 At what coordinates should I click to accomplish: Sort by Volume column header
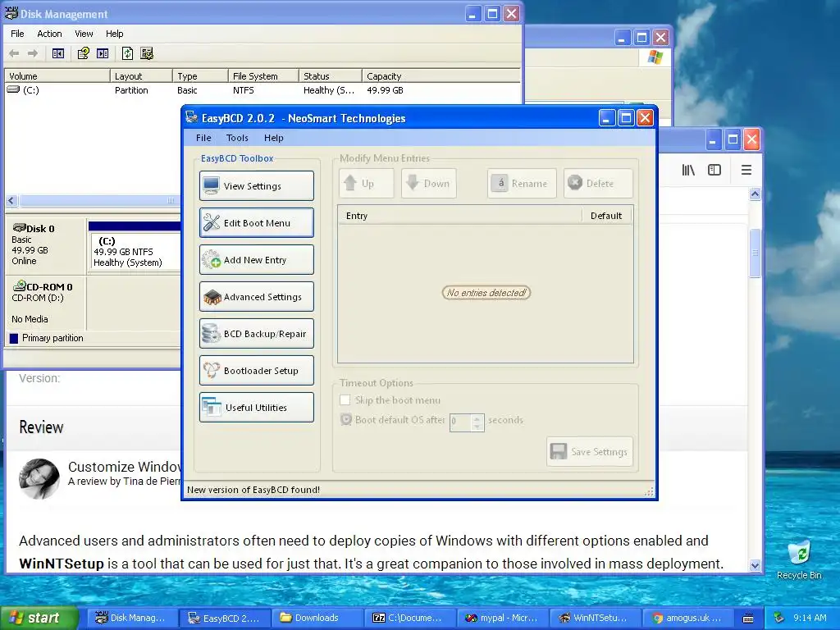(57, 76)
